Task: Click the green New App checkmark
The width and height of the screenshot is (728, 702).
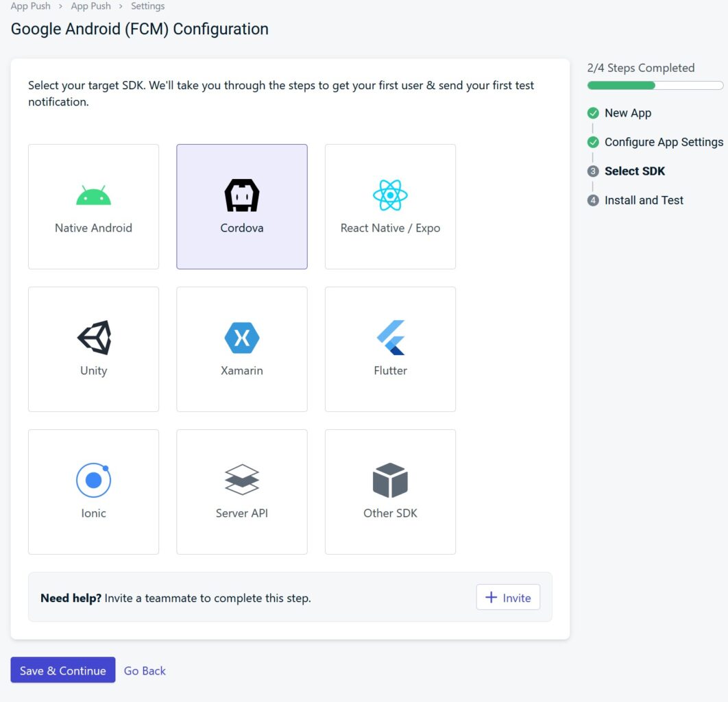Action: tap(592, 112)
